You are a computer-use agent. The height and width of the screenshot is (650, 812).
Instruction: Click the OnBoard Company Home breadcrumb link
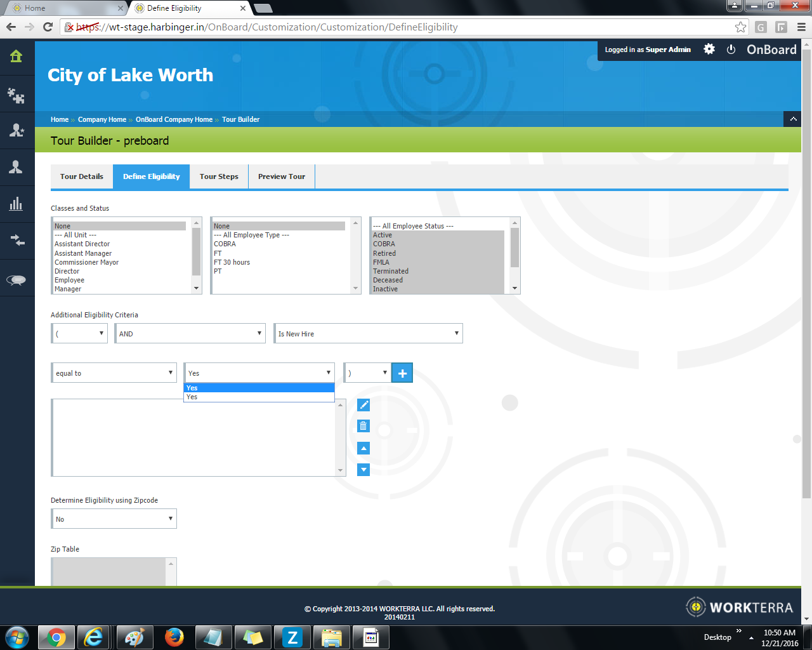[x=174, y=119]
